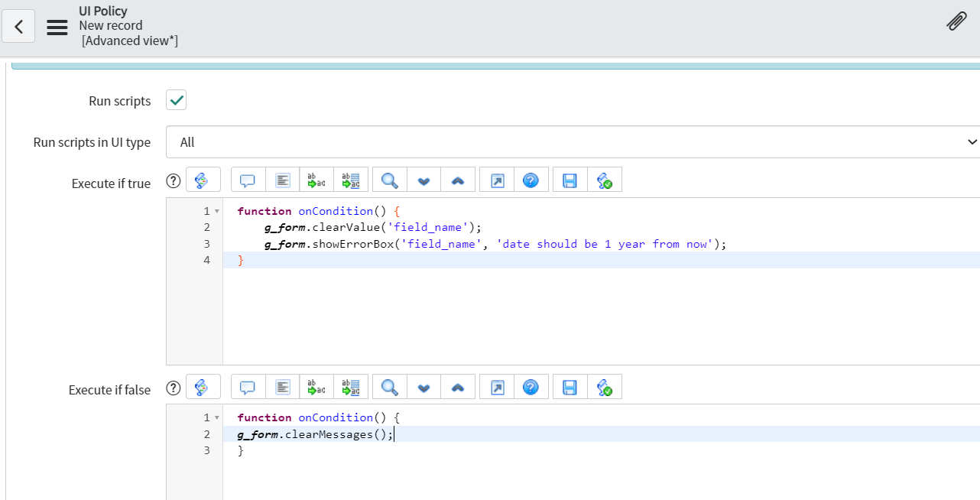Viewport: 980px width, 500px height.
Task: Toggle the Run scripts checkbox
Action: 177,100
